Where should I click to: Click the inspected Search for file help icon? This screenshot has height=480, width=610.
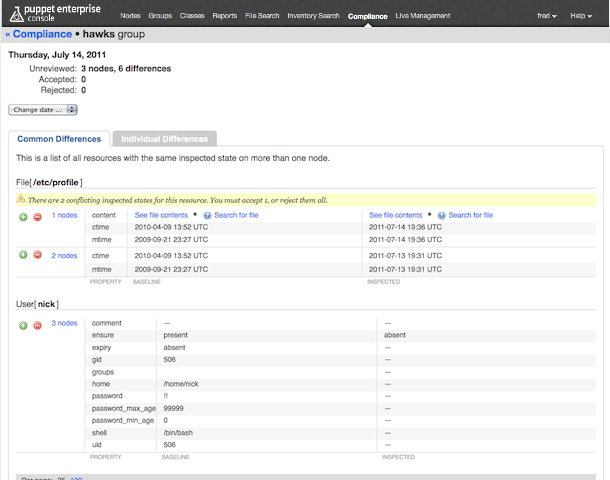tap(441, 215)
